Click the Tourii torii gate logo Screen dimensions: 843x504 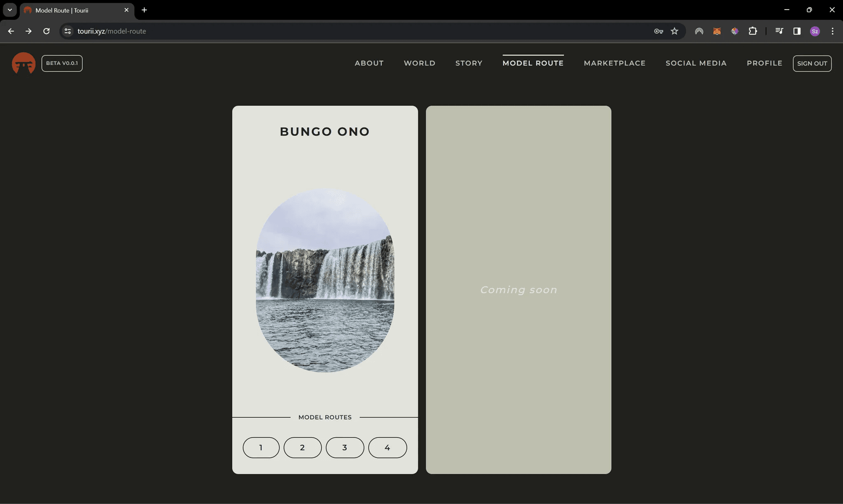[24, 63]
